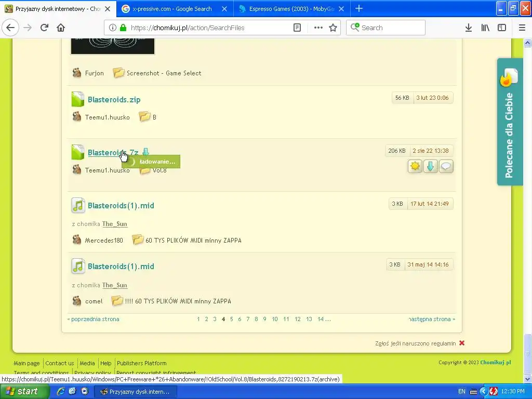The height and width of the screenshot is (399, 532).
Task: Launch Internet Explorer from quick launch
Action: [61, 391]
